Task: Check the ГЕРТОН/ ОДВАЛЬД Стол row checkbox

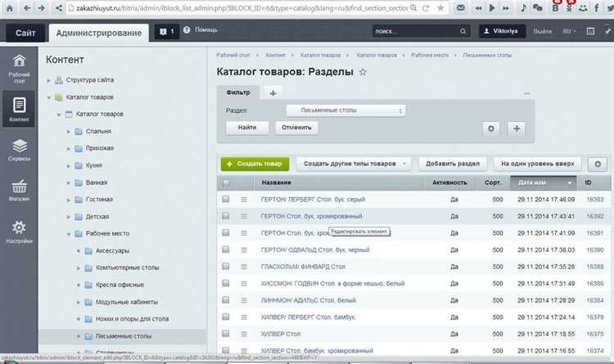Action: 226,249
